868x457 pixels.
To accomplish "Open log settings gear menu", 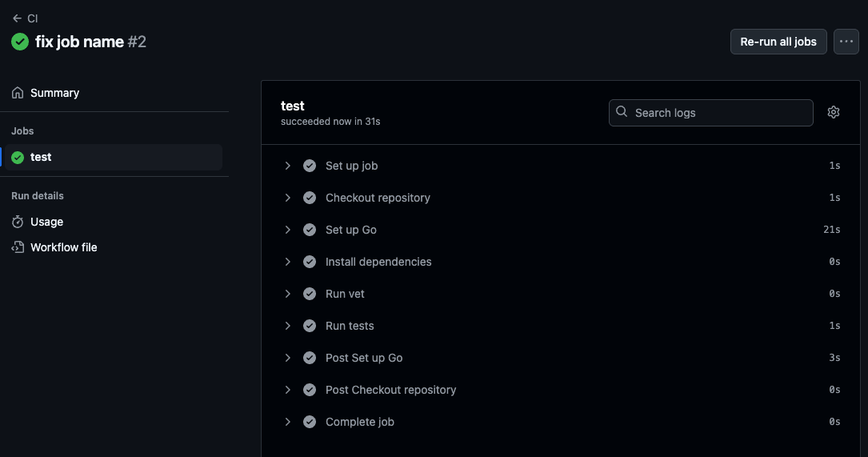I will (x=833, y=113).
